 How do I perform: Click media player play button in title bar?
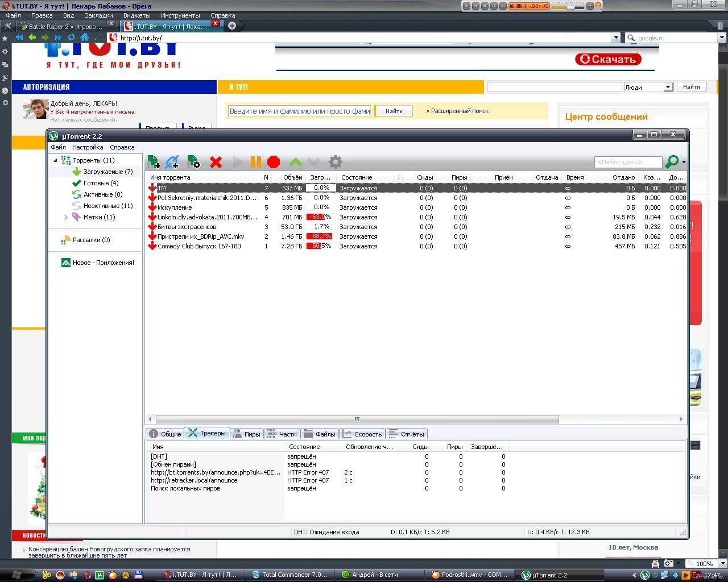point(467,6)
